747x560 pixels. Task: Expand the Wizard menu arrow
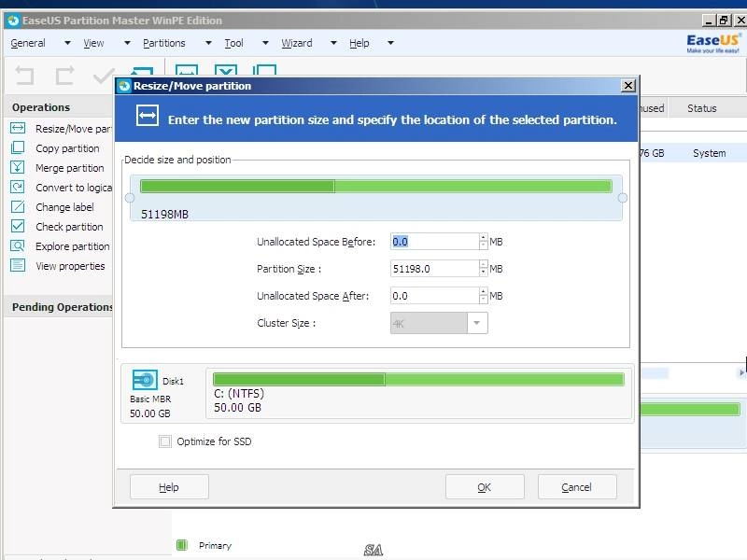coord(333,43)
